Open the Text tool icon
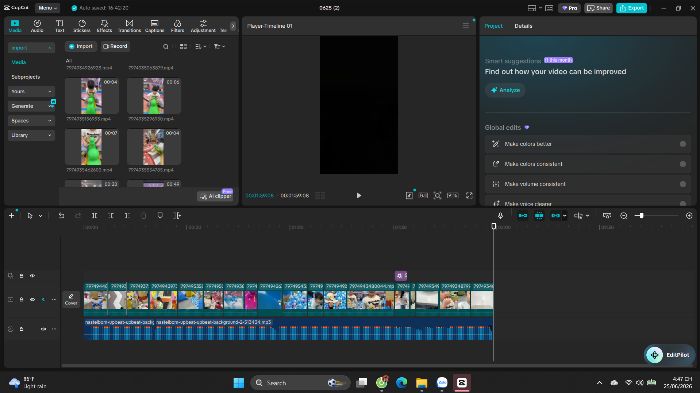This screenshot has width=700, height=393. coord(59,25)
